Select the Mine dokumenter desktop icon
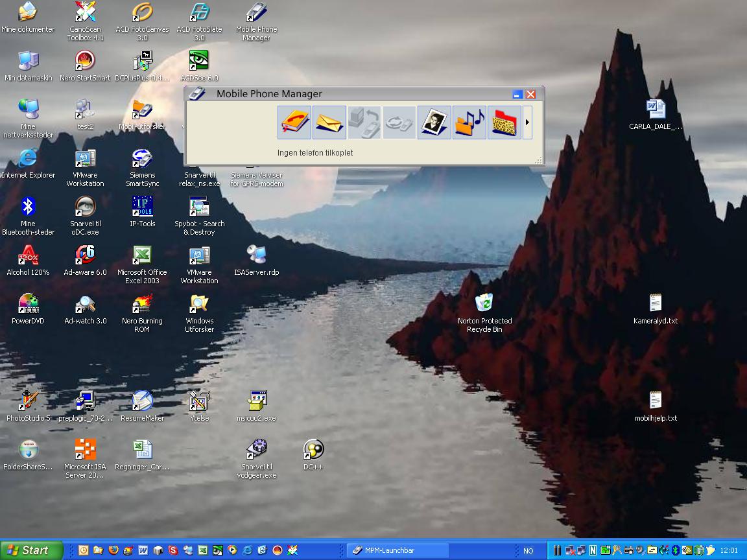Screen dimensions: 747x560 [x=28, y=18]
